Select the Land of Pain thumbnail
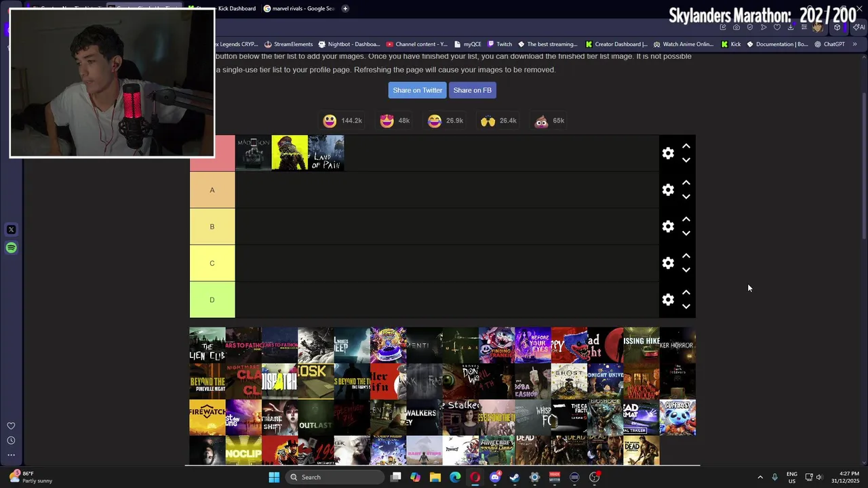Image resolution: width=868 pixels, height=488 pixels. coord(326,153)
